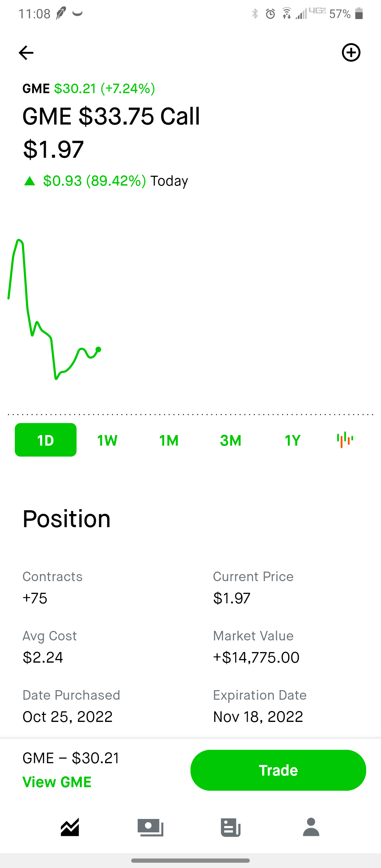Open the investing chart tab icon
Image resolution: width=381 pixels, height=868 pixels.
pos(70,827)
